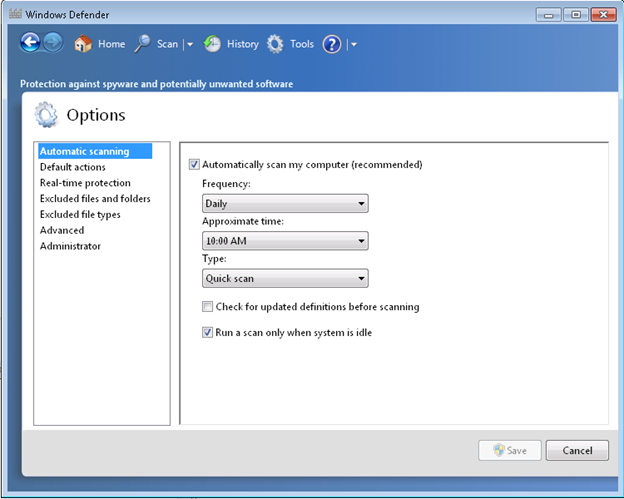Click the Save button
This screenshot has width=624, height=499.
(x=510, y=450)
